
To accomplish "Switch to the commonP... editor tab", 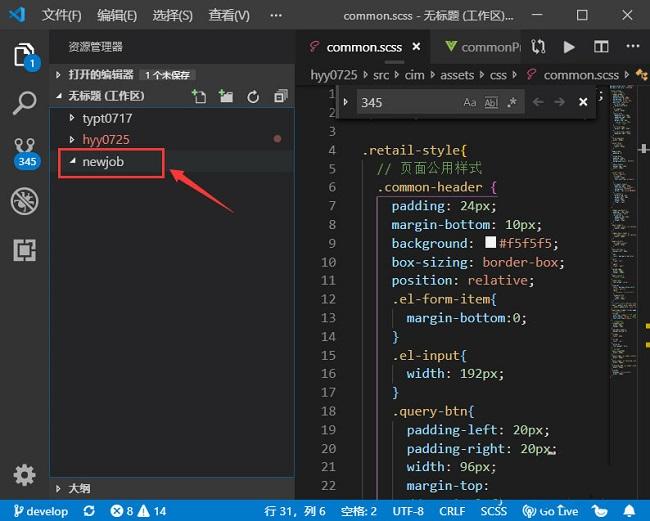I will tap(484, 47).
